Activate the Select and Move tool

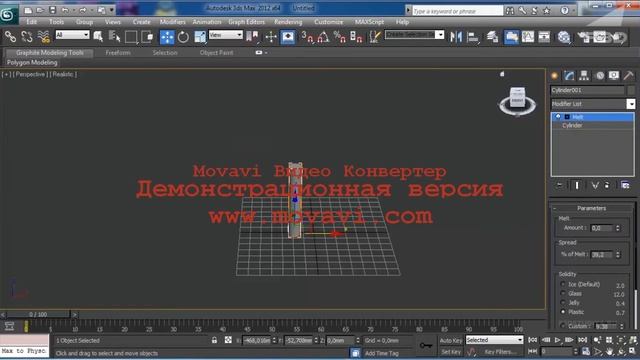click(x=167, y=37)
